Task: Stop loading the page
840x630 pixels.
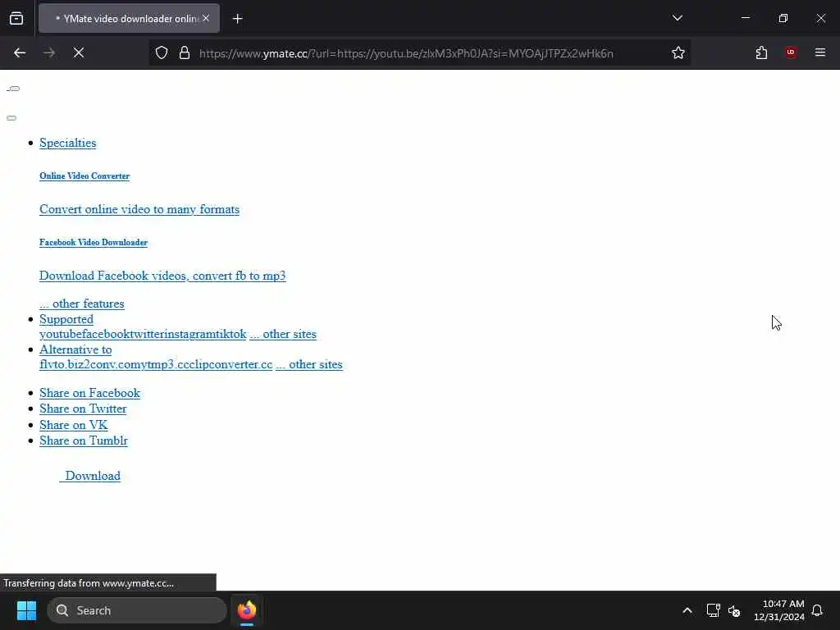Action: click(79, 52)
